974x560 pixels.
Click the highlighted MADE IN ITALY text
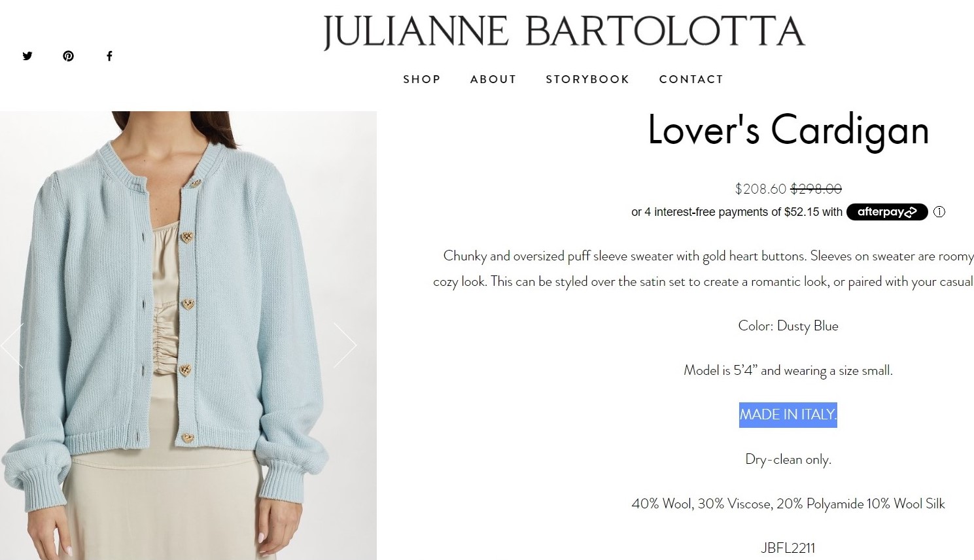click(x=788, y=415)
